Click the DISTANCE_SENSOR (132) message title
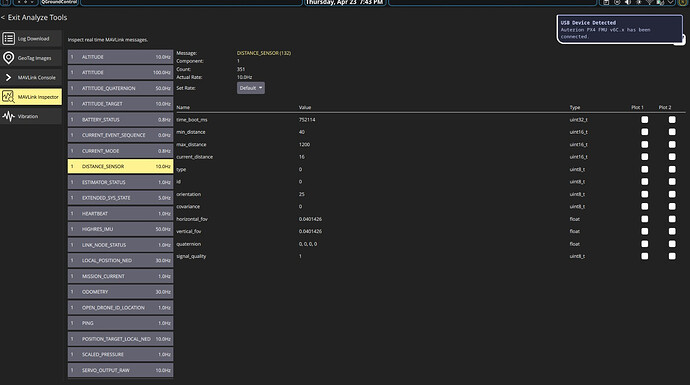The image size is (690, 385). click(x=264, y=53)
